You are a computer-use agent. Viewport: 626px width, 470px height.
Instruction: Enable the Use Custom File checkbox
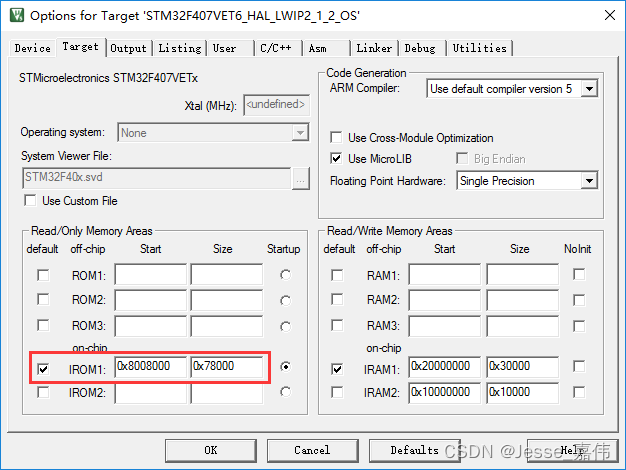pos(30,200)
